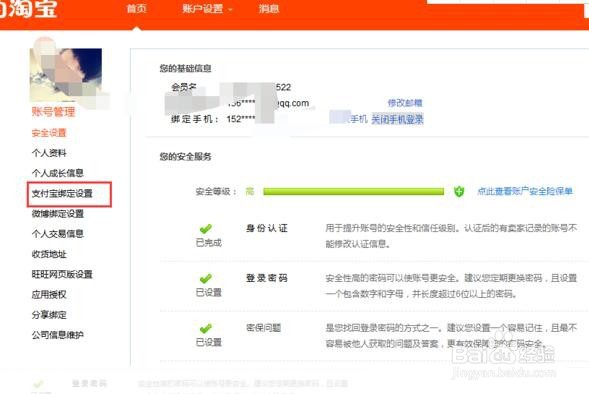Click the 您的基础信息 section title
Viewport: 589px width, 394px height.
[x=186, y=68]
